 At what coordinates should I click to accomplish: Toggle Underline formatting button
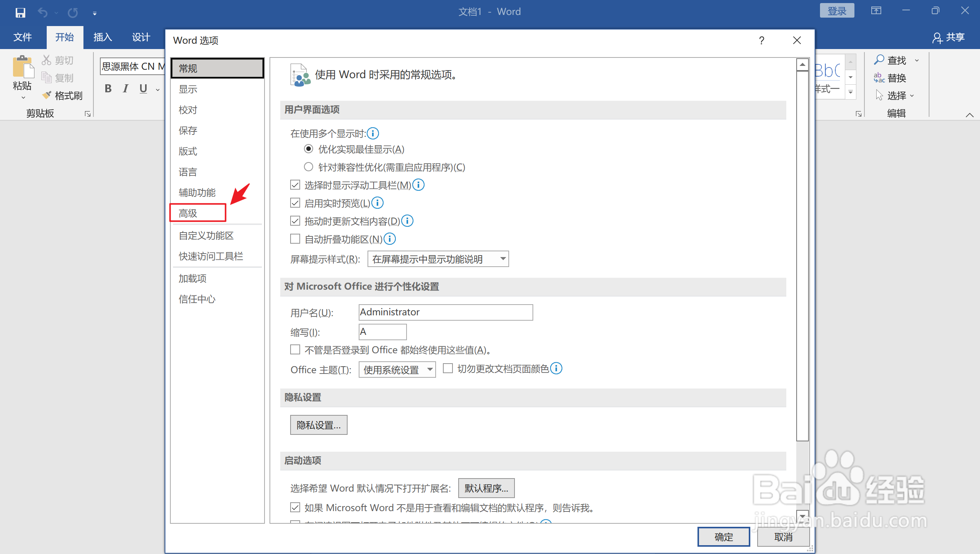click(143, 89)
